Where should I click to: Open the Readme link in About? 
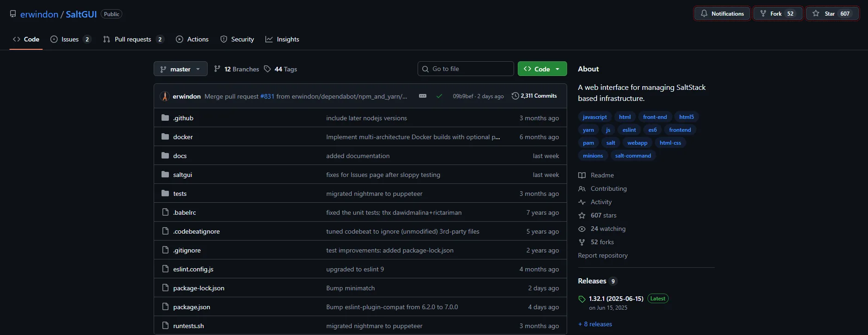coord(602,175)
